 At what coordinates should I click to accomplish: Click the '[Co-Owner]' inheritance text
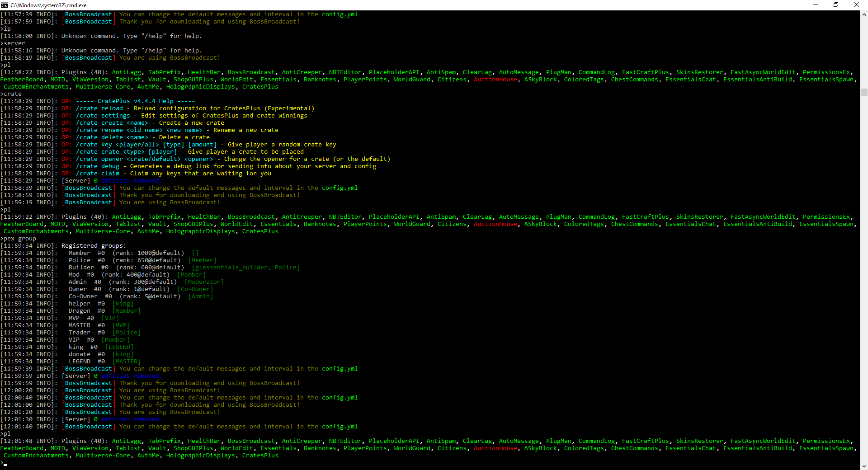tap(195, 289)
